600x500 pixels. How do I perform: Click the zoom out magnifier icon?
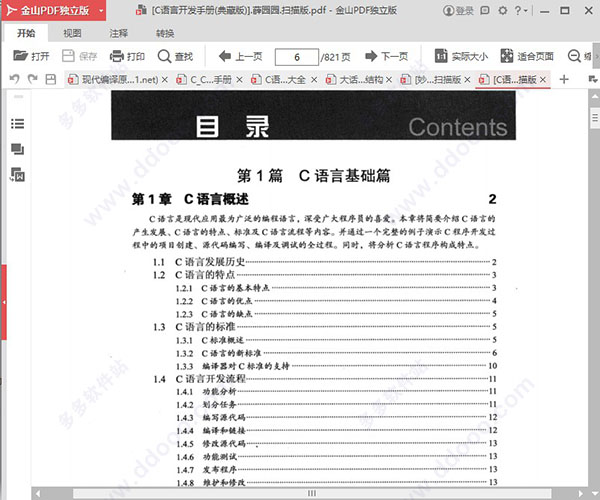click(574, 56)
